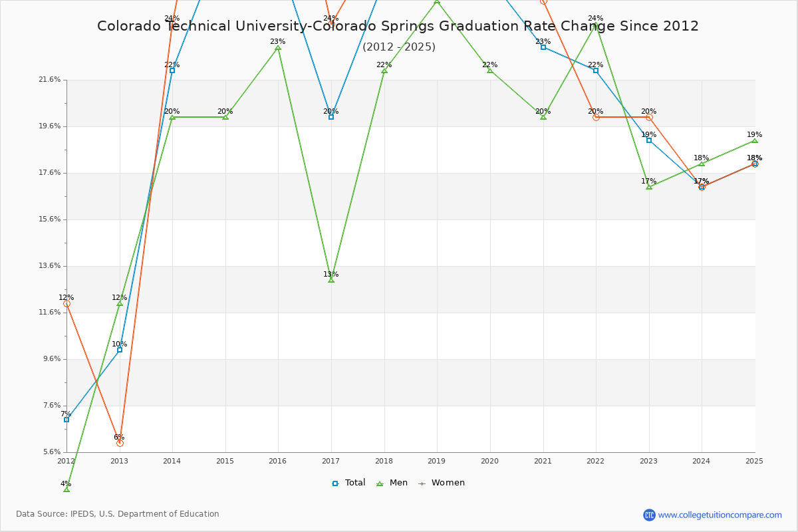This screenshot has width=798, height=532.
Task: Toggle the Men series legend marker
Action: pos(380,483)
